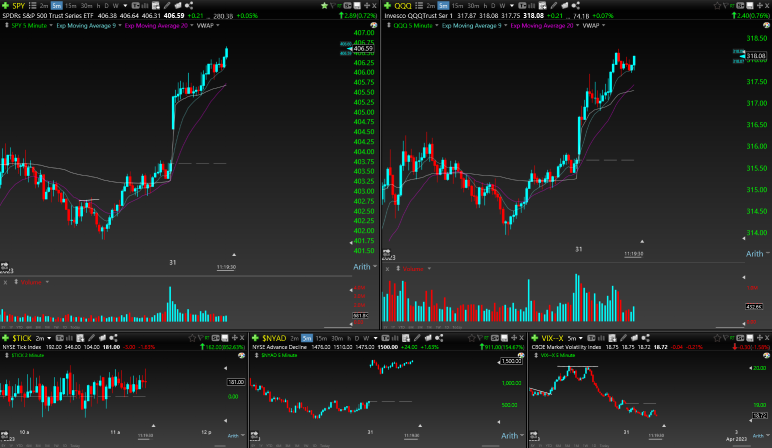Screen dimensions: 772x448
Task: Open the drawing pencil tool on $NYAD chart
Action: tap(417, 338)
